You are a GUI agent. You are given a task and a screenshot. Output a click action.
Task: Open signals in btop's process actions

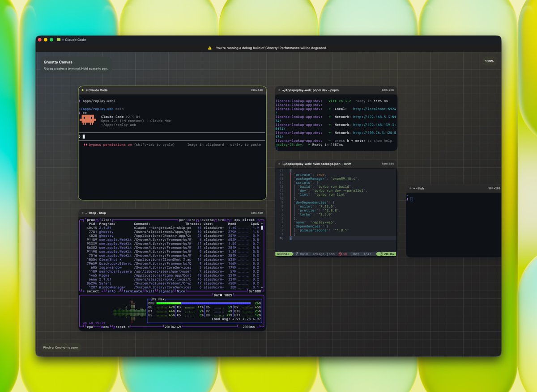(x=165, y=291)
